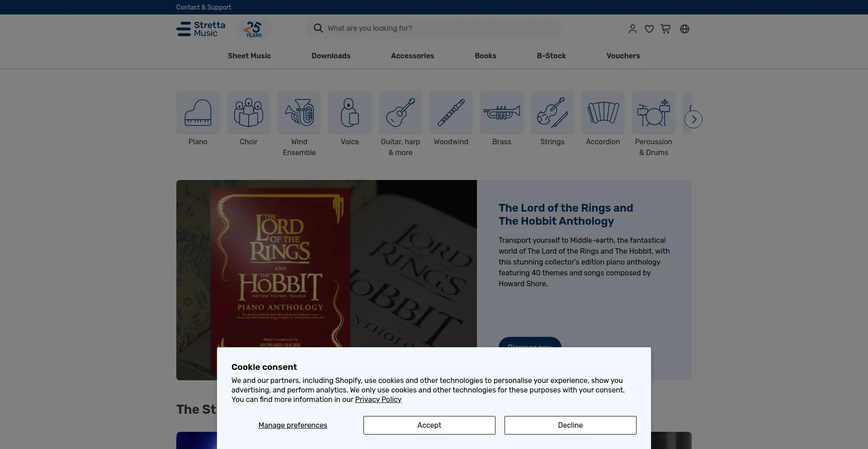Accept the cookie consent

(x=429, y=425)
